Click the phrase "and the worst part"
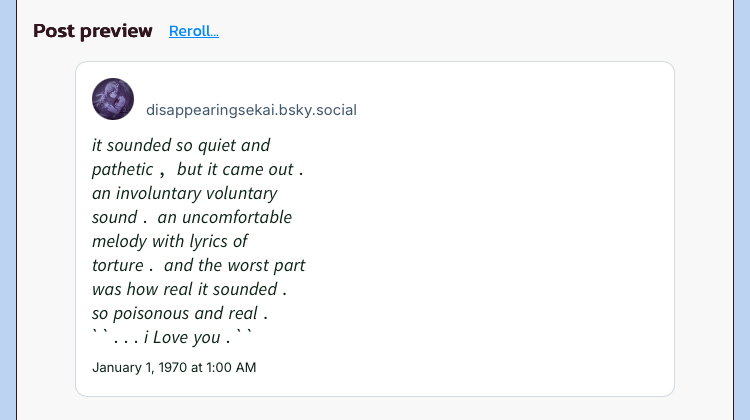Screen dimensions: 750x420 pyautogui.click(x=235, y=265)
